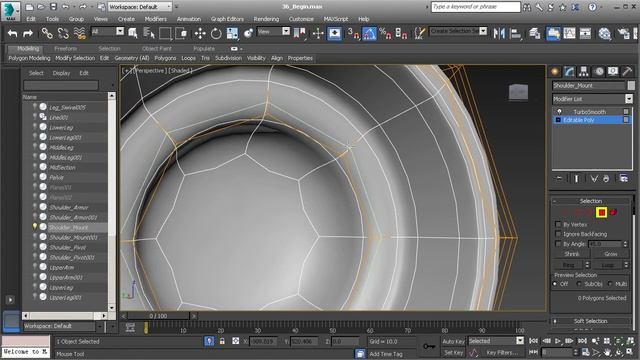Viewport: 640px width, 360px height.
Task: Collapse the Selection rollout header
Action: [x=590, y=201]
